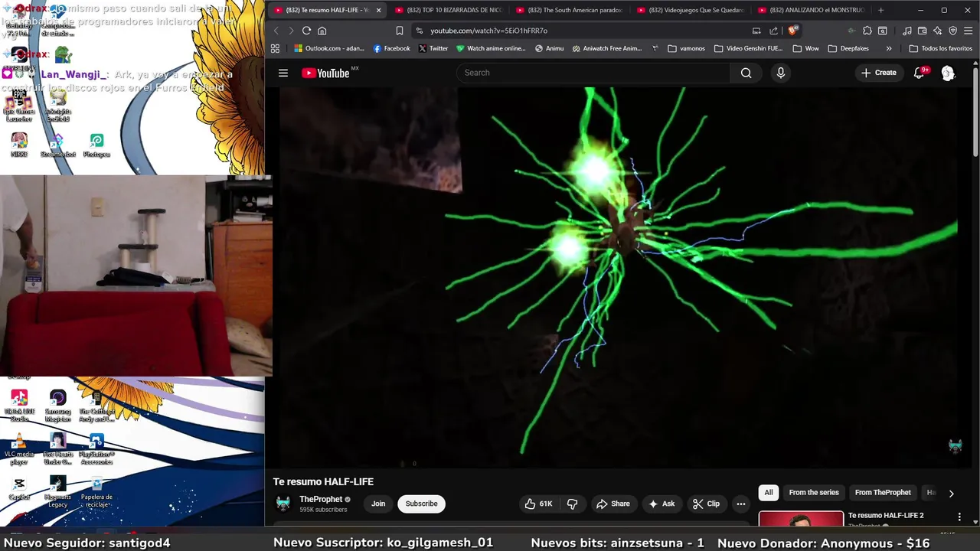Click the Create button on YouTube
The width and height of the screenshot is (980, 551).
point(878,73)
